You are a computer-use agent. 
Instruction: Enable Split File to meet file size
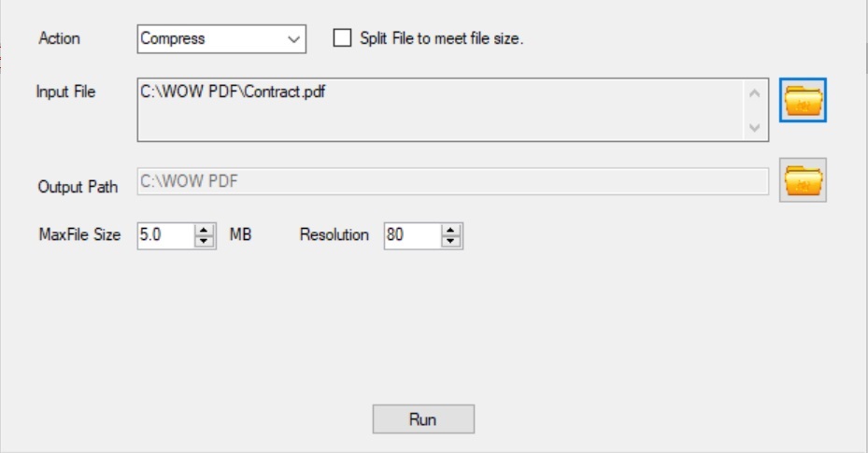click(x=343, y=38)
